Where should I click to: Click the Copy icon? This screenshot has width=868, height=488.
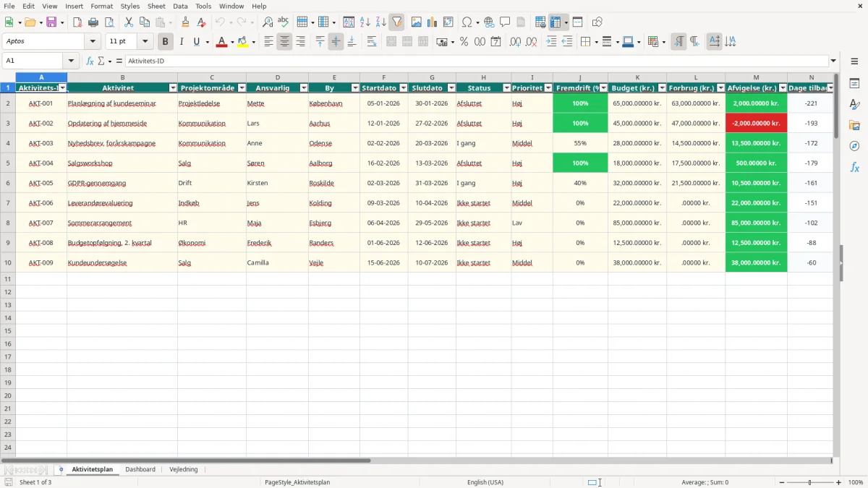point(144,22)
